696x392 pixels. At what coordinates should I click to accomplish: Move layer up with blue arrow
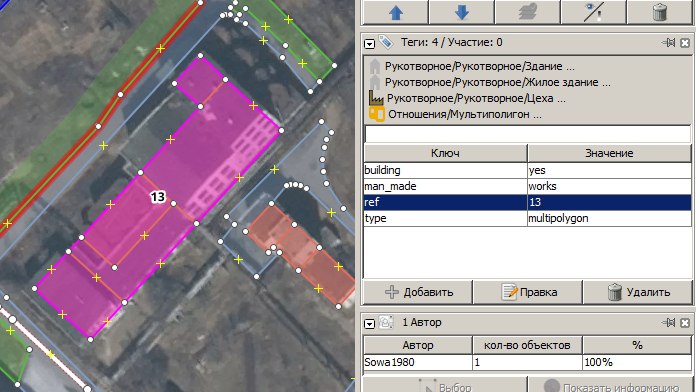pyautogui.click(x=395, y=12)
